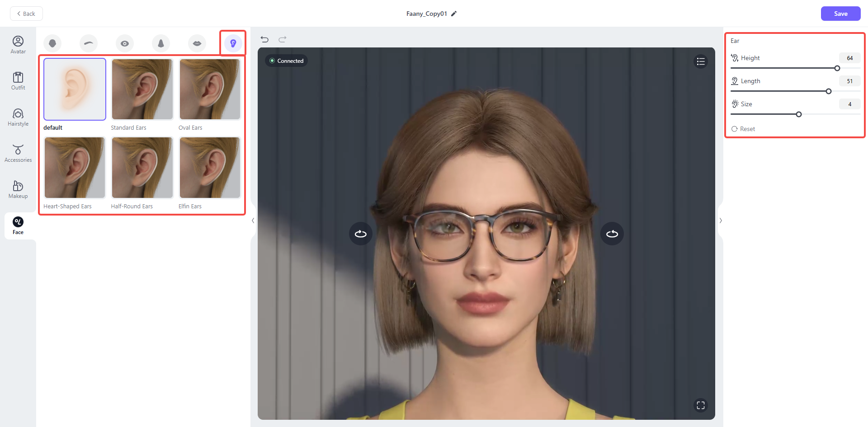868x427 pixels.
Task: Open the Hairstyle section
Action: [x=18, y=117]
